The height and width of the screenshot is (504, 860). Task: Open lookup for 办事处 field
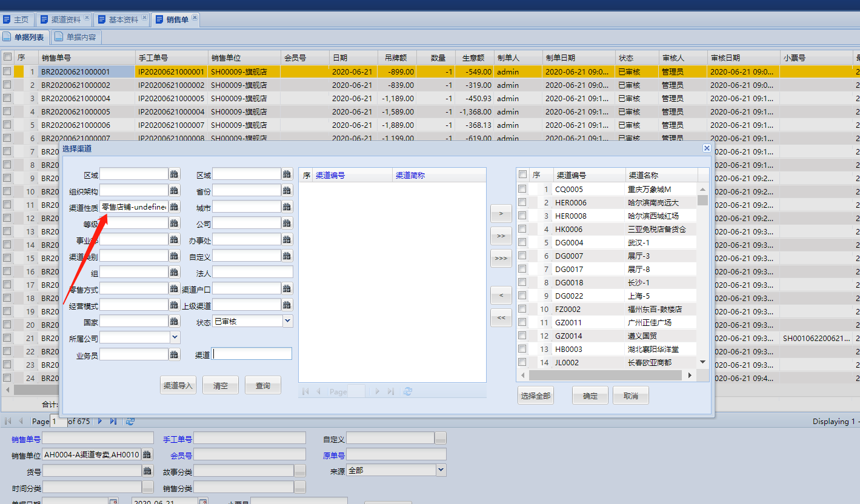tap(287, 240)
